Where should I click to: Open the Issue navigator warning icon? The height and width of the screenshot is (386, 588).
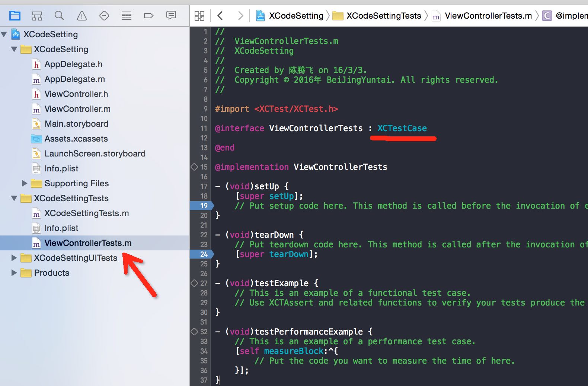point(82,16)
